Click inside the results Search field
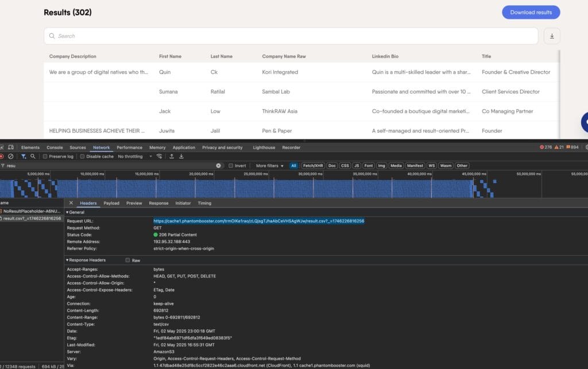The width and height of the screenshot is (588, 369). pyautogui.click(x=287, y=36)
